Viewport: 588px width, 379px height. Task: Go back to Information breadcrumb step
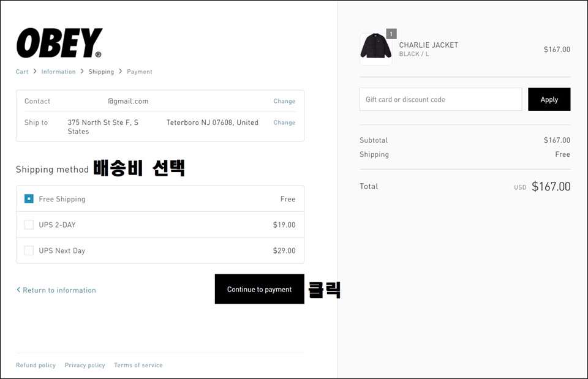[58, 72]
